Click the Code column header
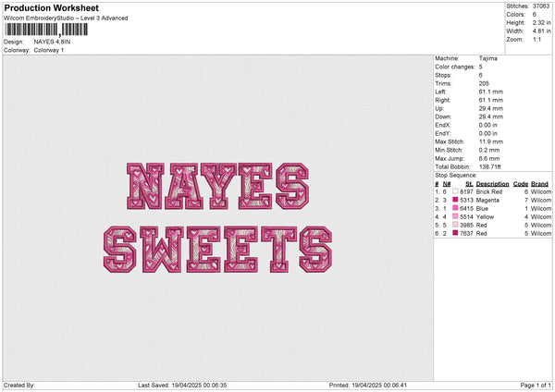This screenshot has width=555, height=392. pos(521,183)
